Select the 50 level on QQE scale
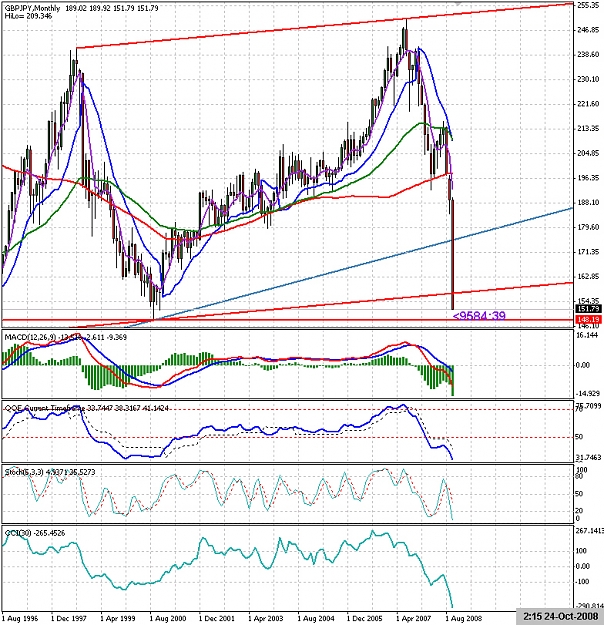This screenshot has height=625, width=604. [x=579, y=437]
